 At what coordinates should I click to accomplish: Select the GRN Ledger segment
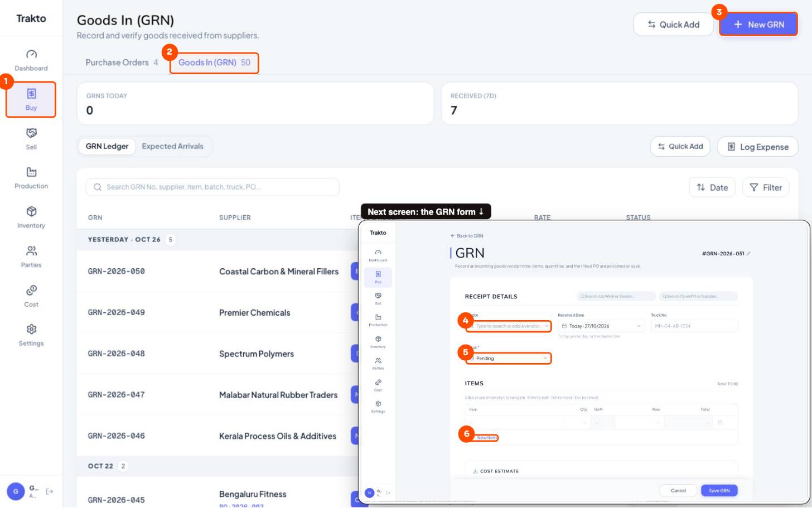tap(107, 146)
